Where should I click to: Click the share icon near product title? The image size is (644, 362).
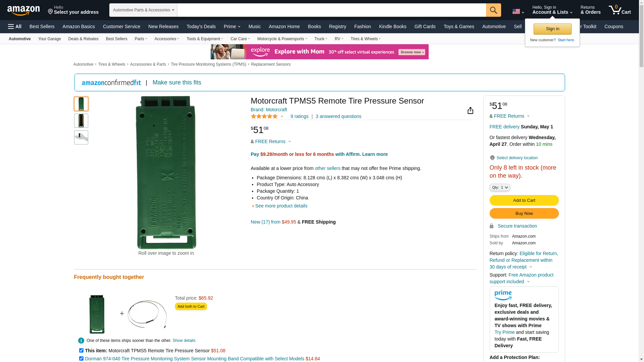tap(470, 111)
